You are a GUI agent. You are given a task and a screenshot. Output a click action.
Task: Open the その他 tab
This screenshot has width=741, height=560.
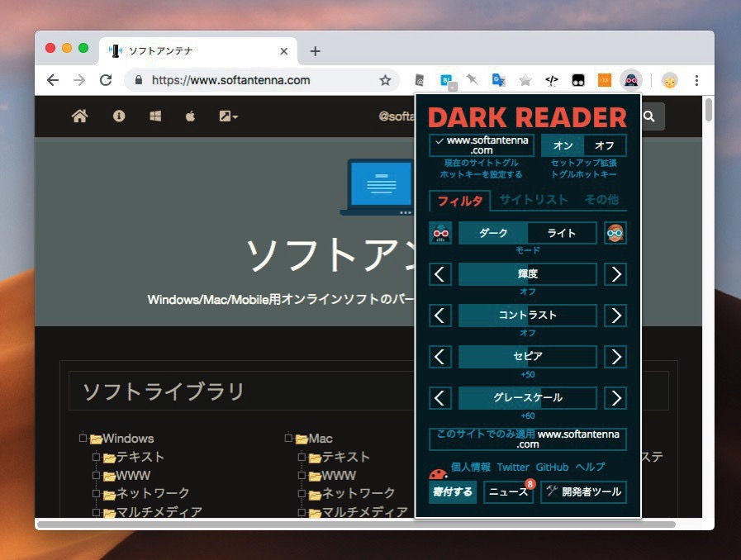click(601, 199)
